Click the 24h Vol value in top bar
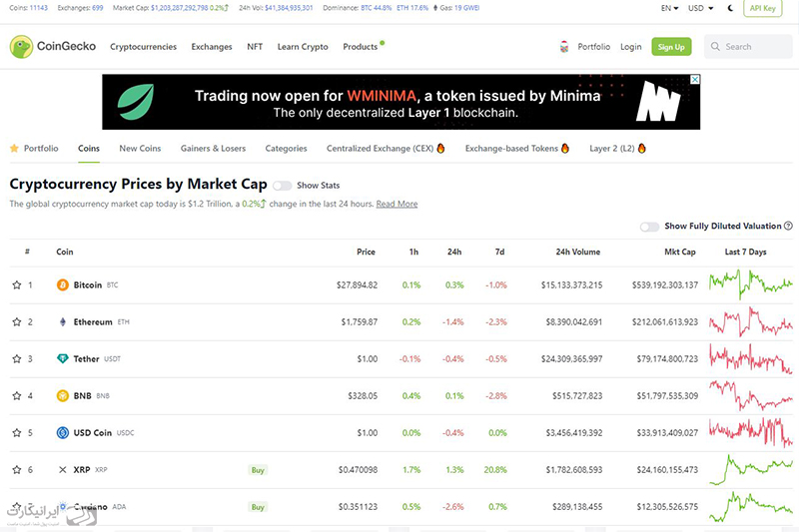 click(289, 8)
